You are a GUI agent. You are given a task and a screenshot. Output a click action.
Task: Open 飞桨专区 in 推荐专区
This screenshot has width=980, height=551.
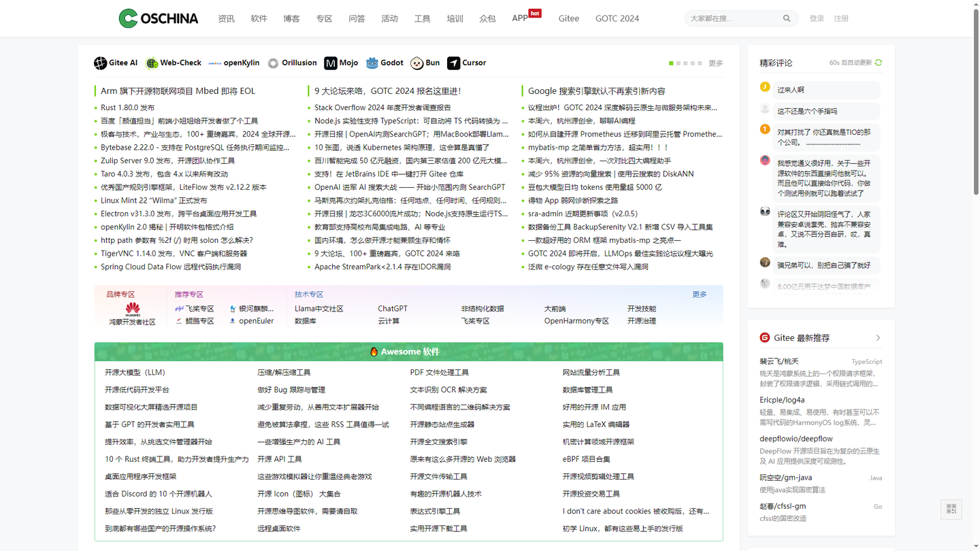pos(195,309)
